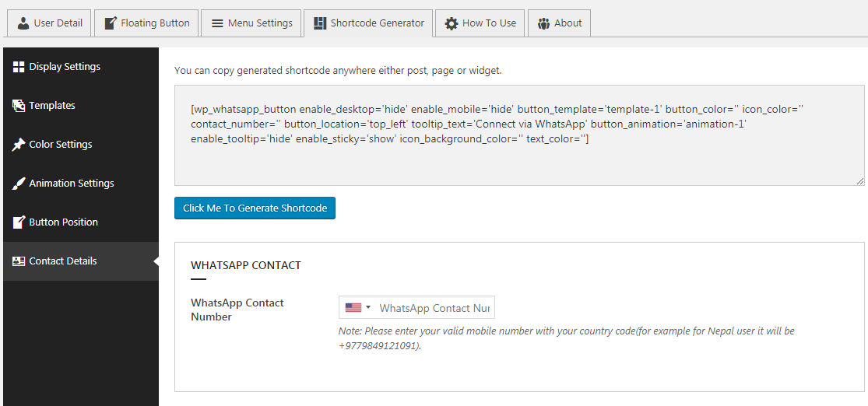Open the About tab

coord(559,23)
